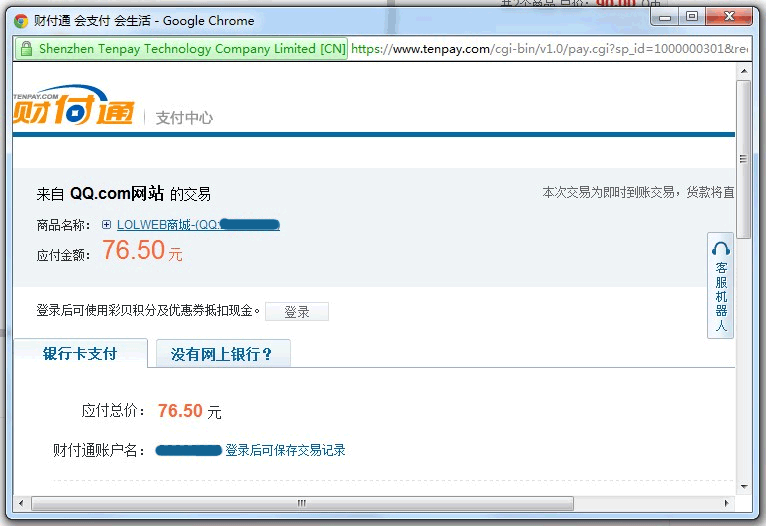Viewport: 766px width, 526px height.
Task: Click the horizontal scrollbar thumb
Action: (x=300, y=503)
